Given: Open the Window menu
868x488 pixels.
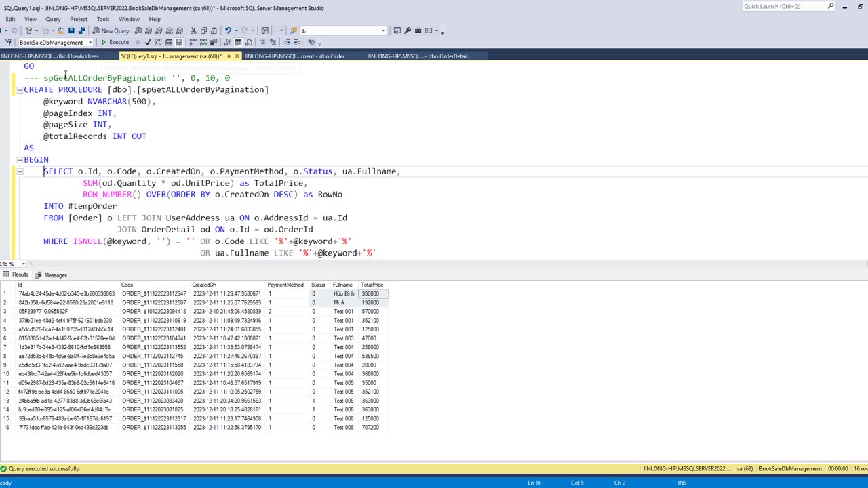Looking at the screenshot, I should pyautogui.click(x=129, y=19).
